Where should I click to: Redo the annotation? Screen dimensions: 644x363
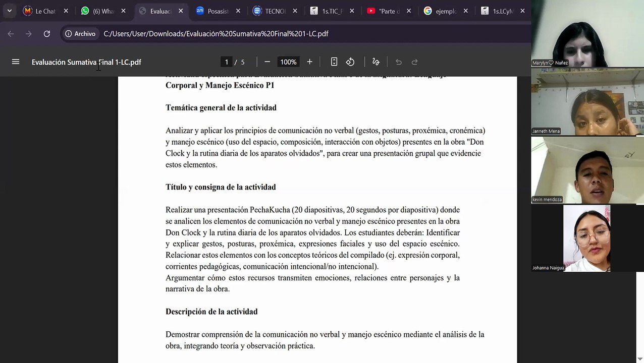(x=415, y=62)
